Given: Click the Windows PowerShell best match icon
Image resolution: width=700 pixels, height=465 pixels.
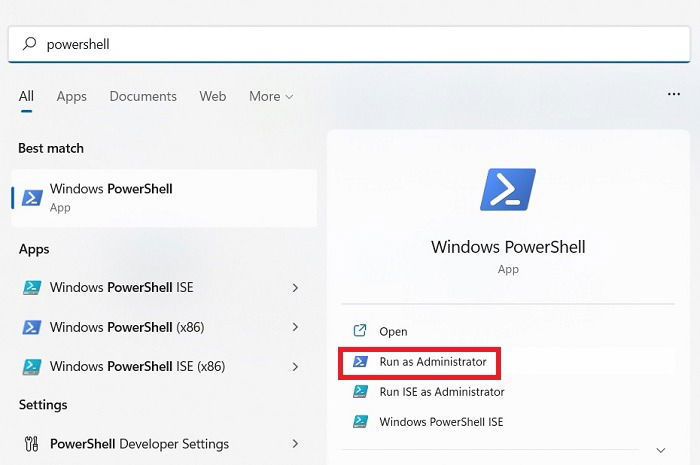Looking at the screenshot, I should [33, 198].
